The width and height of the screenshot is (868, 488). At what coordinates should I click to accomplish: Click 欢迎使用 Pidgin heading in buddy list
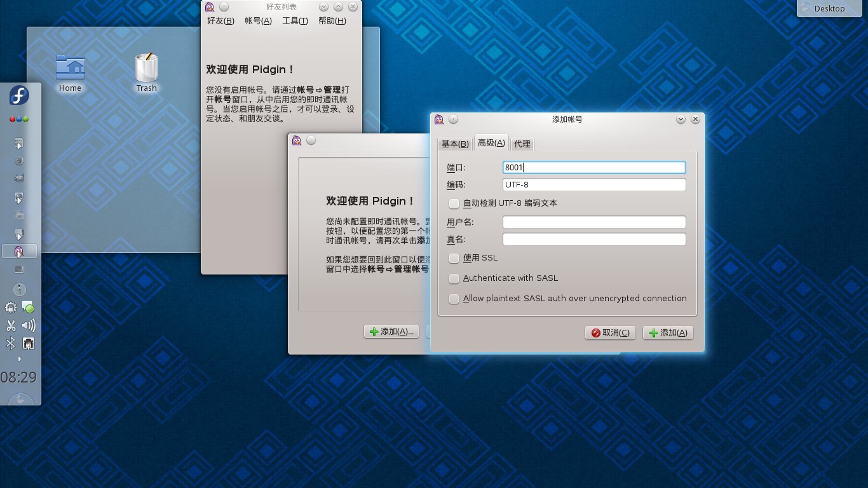tap(250, 69)
